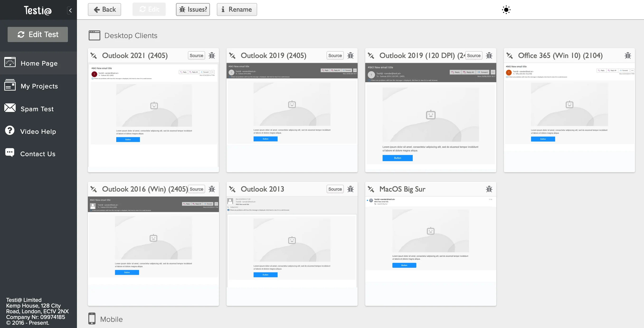
Task: Click expand icon on Outlook 2021 (2405) card
Action: click(x=94, y=56)
